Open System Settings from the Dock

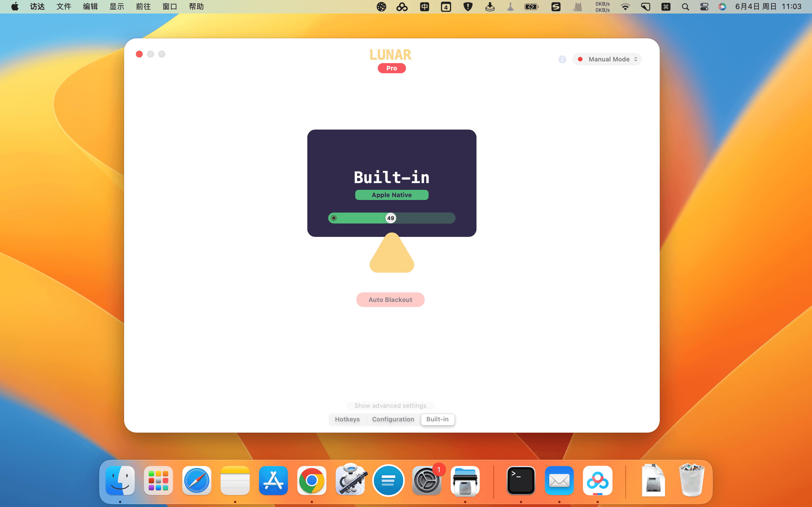427,481
